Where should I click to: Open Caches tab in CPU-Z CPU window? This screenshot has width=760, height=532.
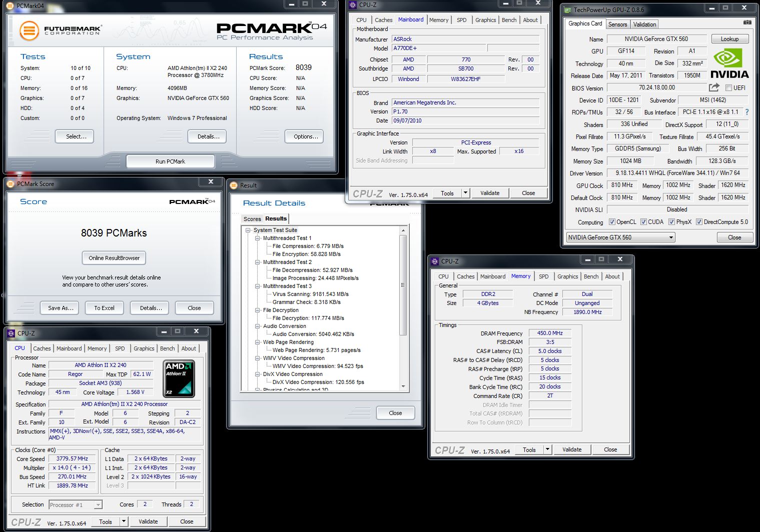[x=42, y=348]
